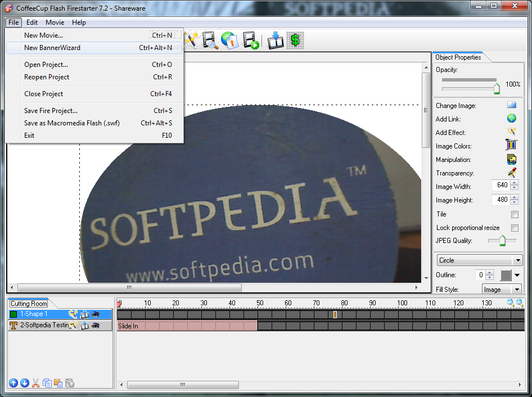Click the effect wand icon on 2-Softpedia Testing layer
The image size is (532, 397).
tap(73, 326)
